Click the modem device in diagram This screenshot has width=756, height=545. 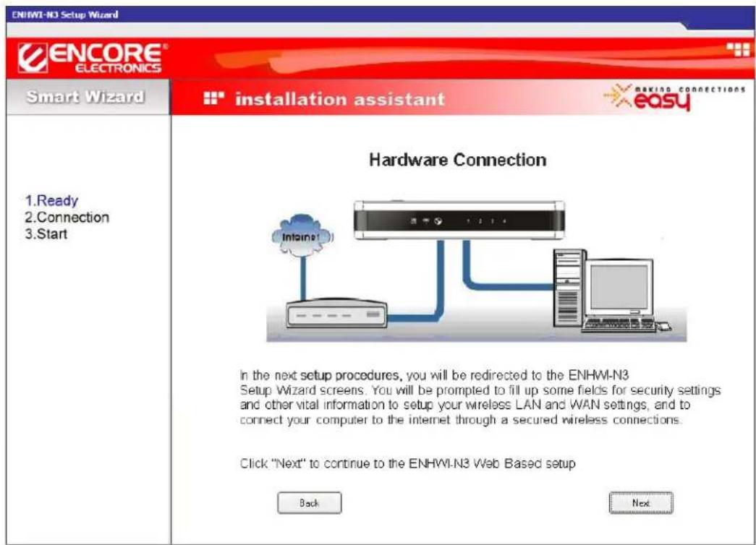336,313
